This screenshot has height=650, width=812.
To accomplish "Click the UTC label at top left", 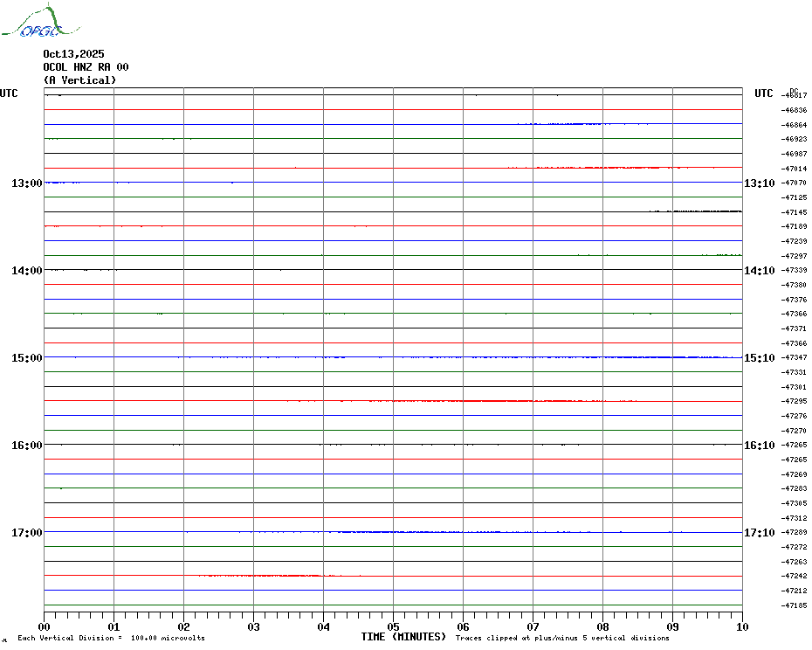I will tap(9, 93).
